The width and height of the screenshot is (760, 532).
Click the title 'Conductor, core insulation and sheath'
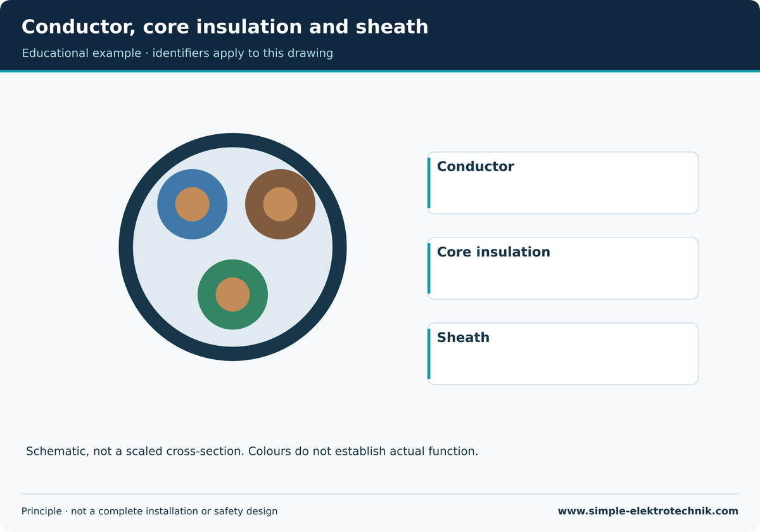(225, 27)
